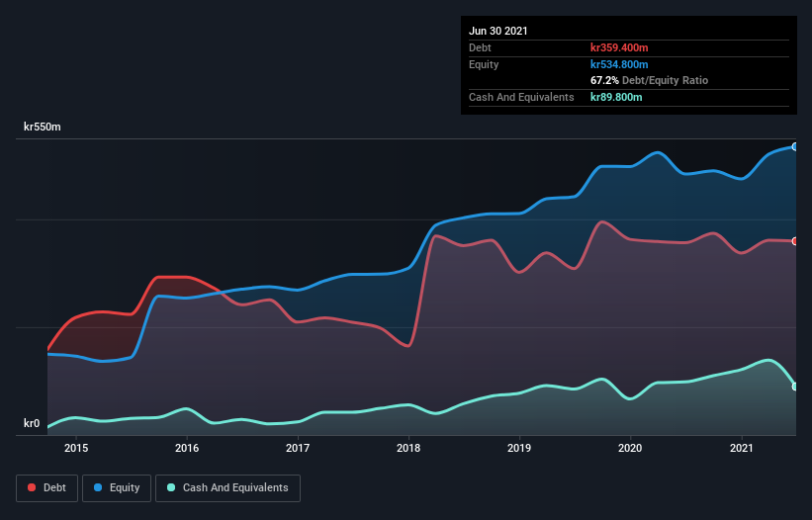Click the kr89.800m cash value
The width and height of the screenshot is (812, 520).
click(x=616, y=97)
